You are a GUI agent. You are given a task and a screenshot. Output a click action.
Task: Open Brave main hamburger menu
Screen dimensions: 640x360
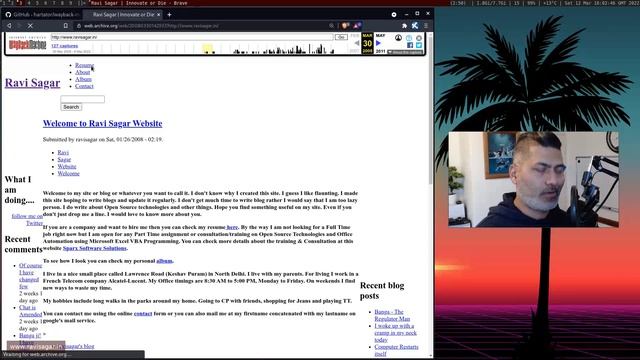tap(426, 26)
